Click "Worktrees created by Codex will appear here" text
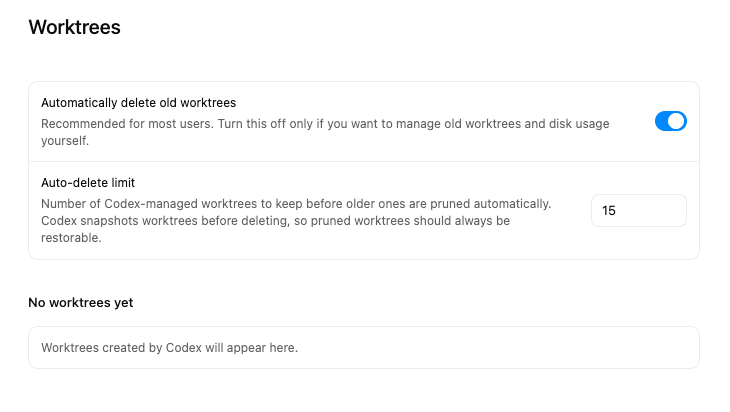 pyautogui.click(x=169, y=348)
